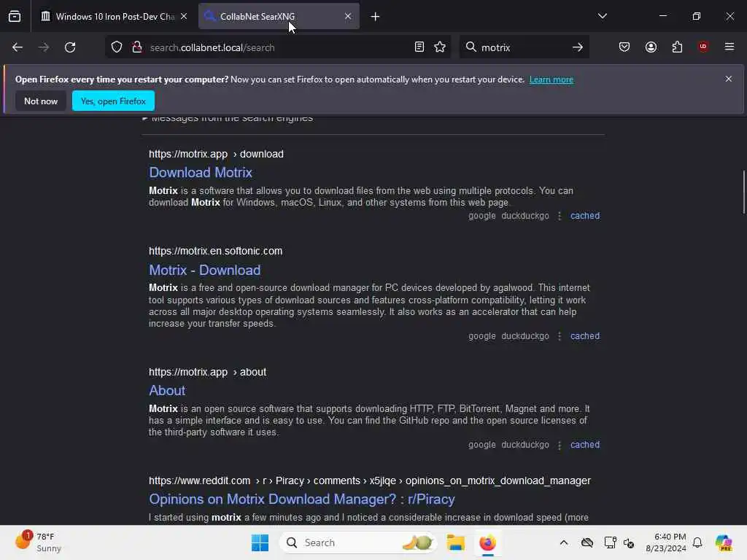Open cached link for About result
747x560 pixels.
[x=585, y=445]
